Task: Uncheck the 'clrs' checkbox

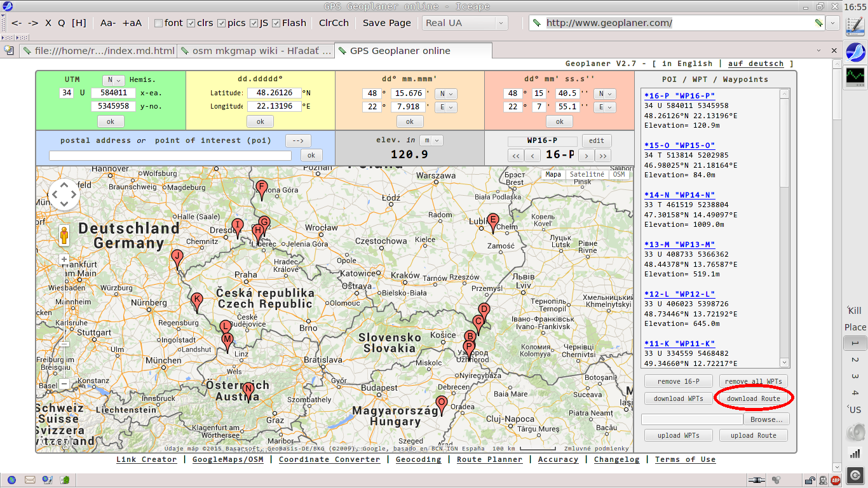Action: pyautogui.click(x=191, y=23)
